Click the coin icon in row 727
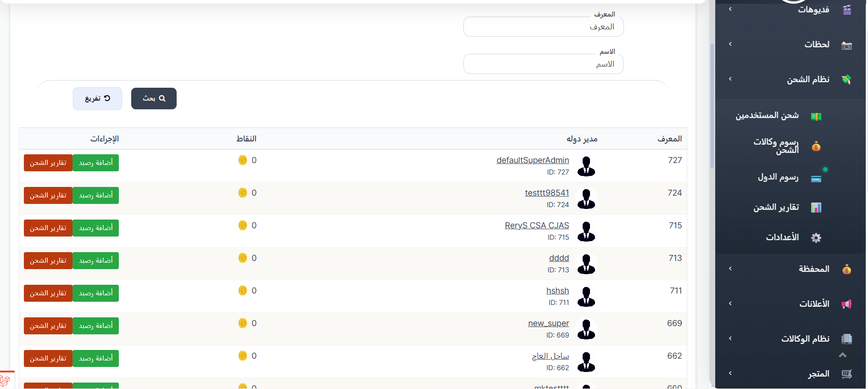868x389 pixels. [243, 160]
